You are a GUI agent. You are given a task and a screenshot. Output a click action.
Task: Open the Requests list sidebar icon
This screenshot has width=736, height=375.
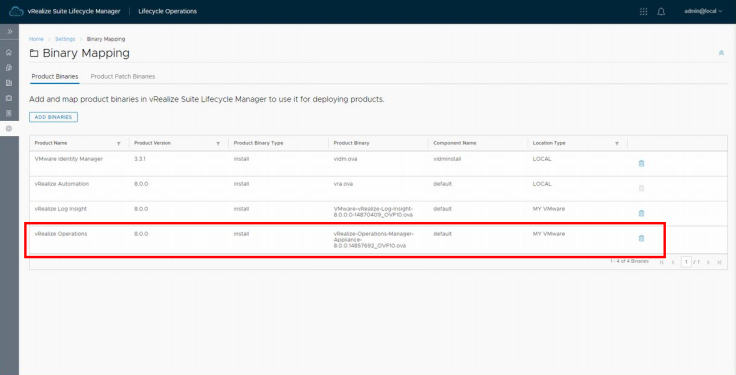coord(9,113)
